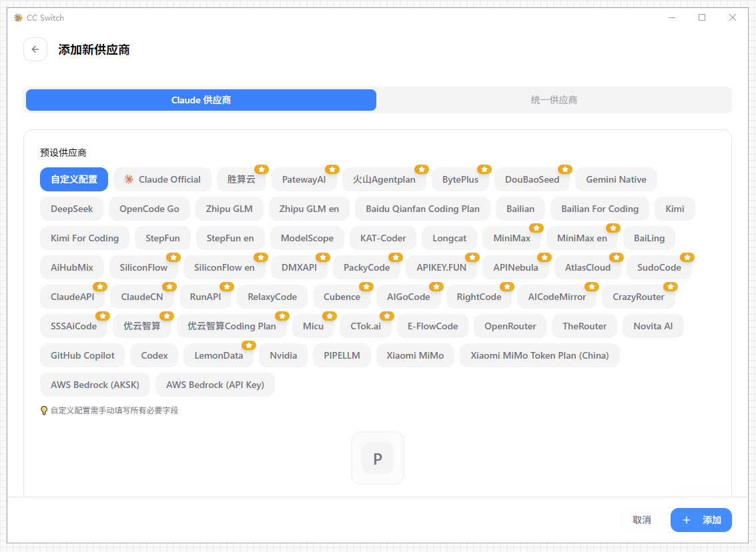Choose OpenCode Go preset
756x552 pixels.
coord(149,209)
